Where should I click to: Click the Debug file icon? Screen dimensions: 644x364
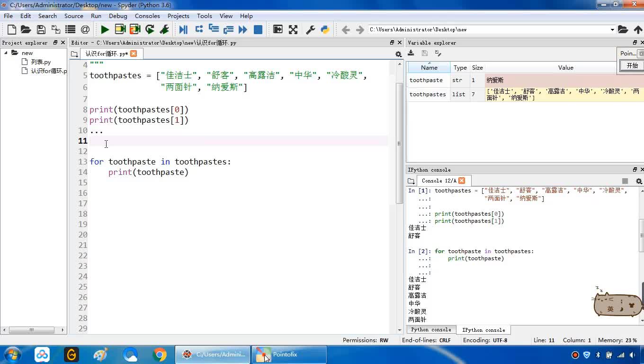(183, 29)
